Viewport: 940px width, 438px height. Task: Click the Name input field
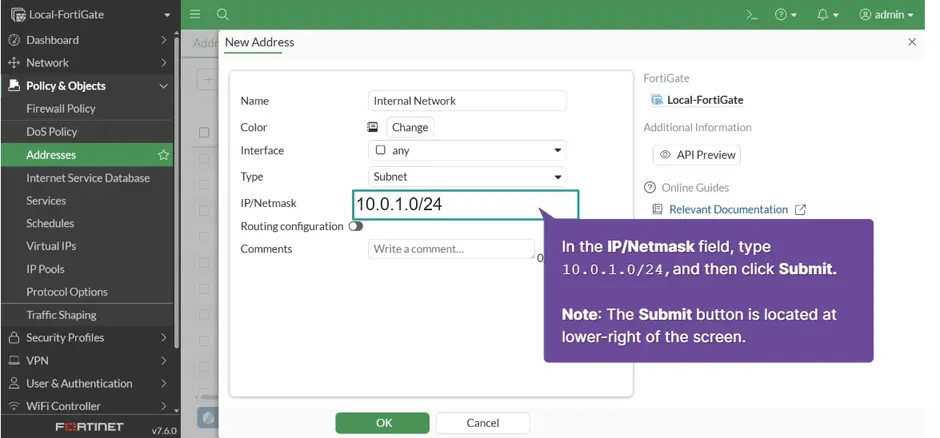point(467,101)
